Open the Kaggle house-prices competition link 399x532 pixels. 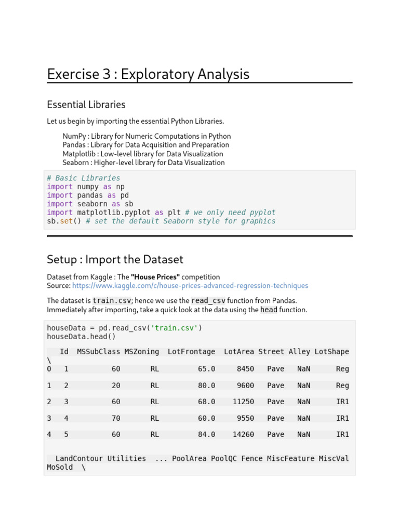[190, 286]
